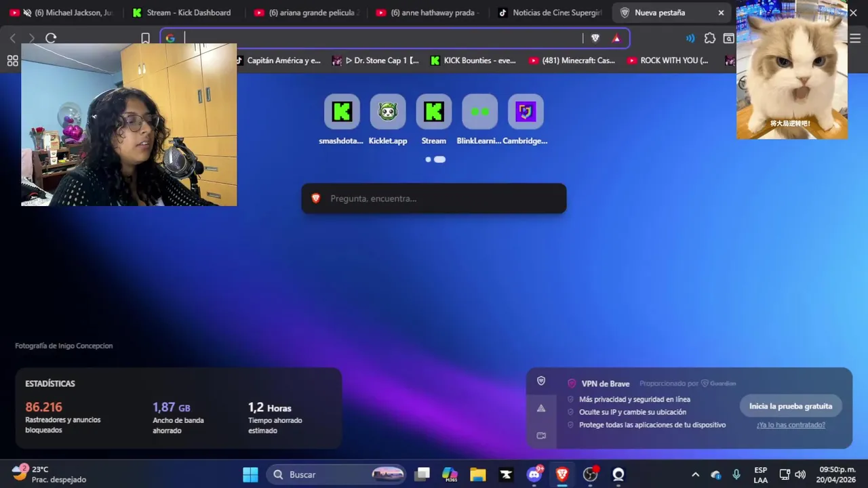Viewport: 868px width, 488px height.
Task: Open the extensions puzzle icon
Action: pyautogui.click(x=710, y=39)
